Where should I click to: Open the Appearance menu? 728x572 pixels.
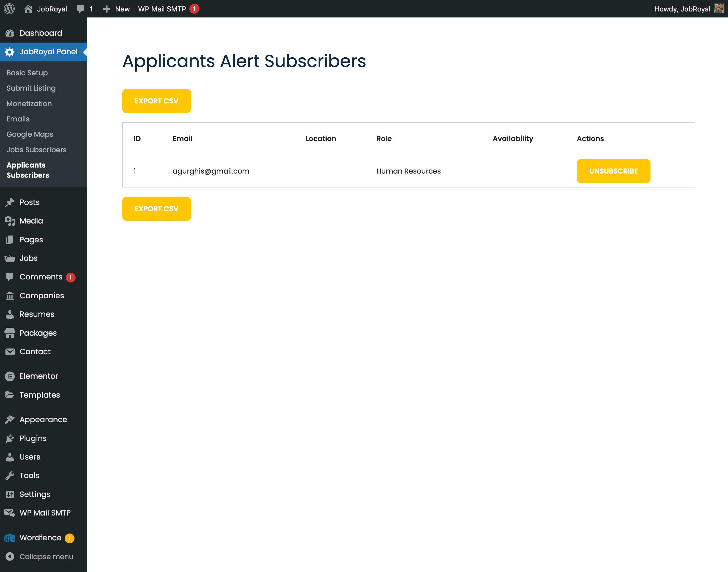click(44, 420)
